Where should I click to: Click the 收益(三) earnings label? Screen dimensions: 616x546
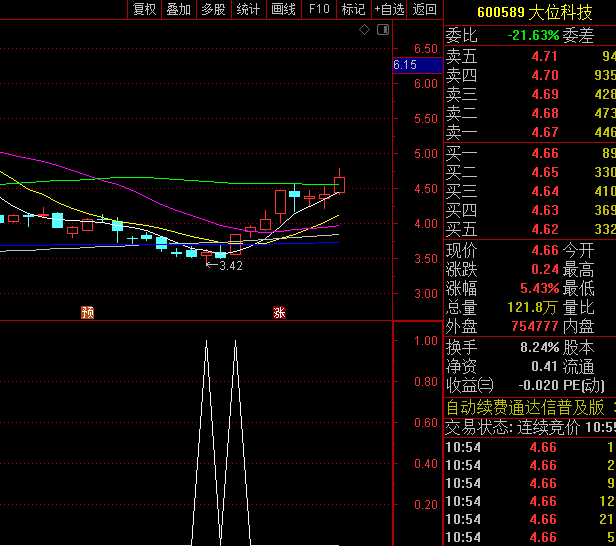pyautogui.click(x=470, y=385)
